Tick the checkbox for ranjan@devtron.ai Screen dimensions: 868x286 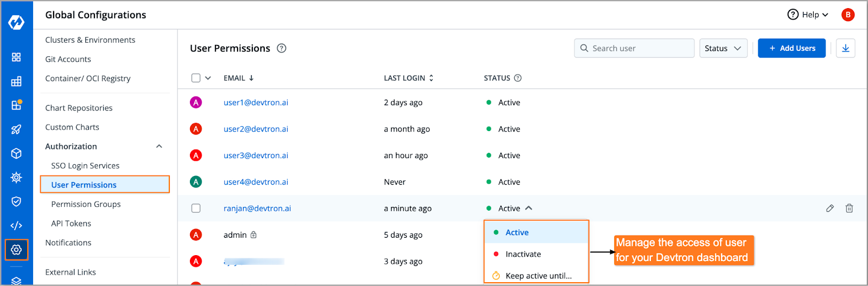point(196,208)
